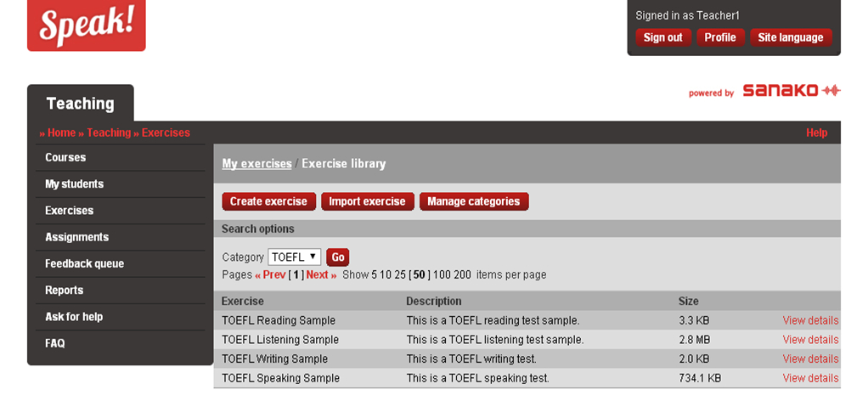Go to the Next page
Screen dimensions: 868x418
(321, 275)
